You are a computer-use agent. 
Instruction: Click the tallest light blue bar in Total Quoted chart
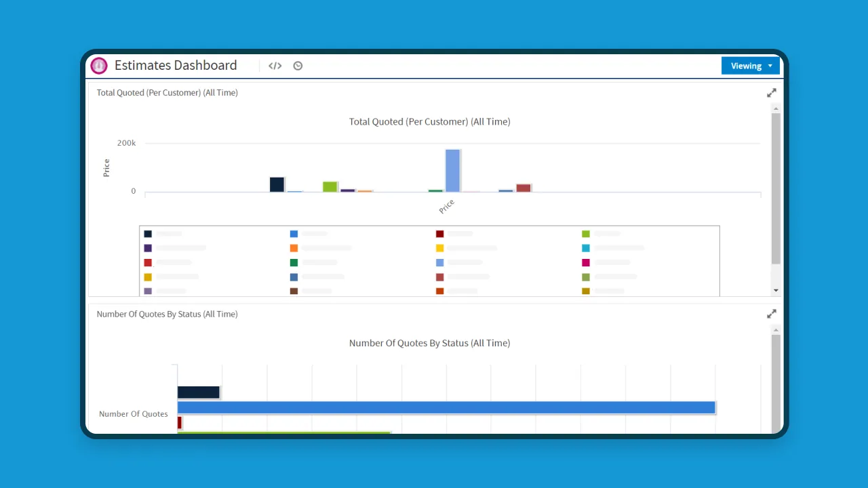(453, 171)
